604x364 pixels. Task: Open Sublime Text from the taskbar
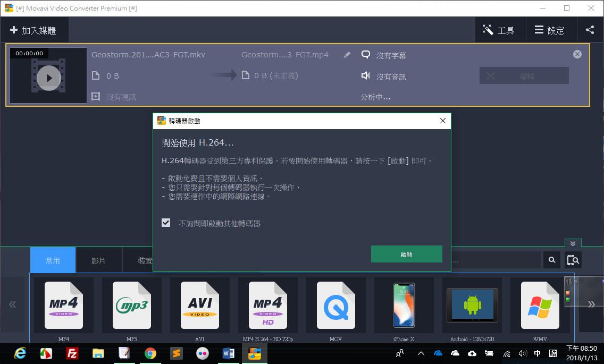tap(177, 353)
